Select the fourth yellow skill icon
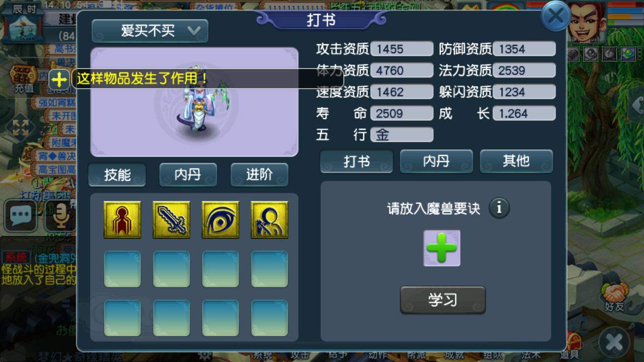The width and height of the screenshot is (644, 362). click(270, 220)
